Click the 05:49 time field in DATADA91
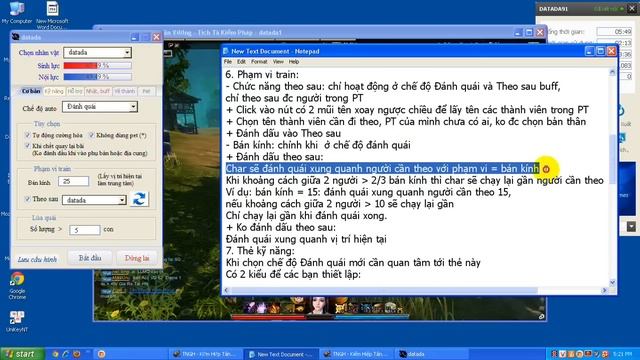Image resolution: width=640 pixels, height=360 pixels. [x=614, y=31]
